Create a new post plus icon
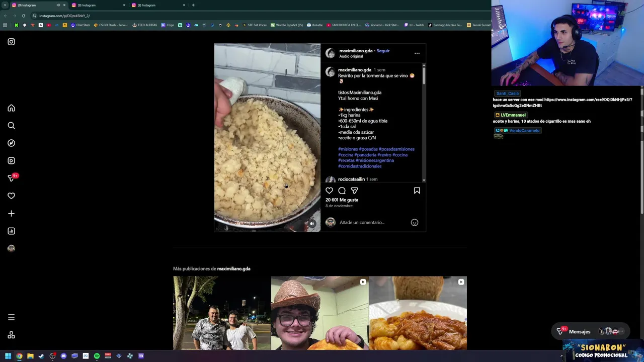This screenshot has height=362, width=644. [x=11, y=214]
